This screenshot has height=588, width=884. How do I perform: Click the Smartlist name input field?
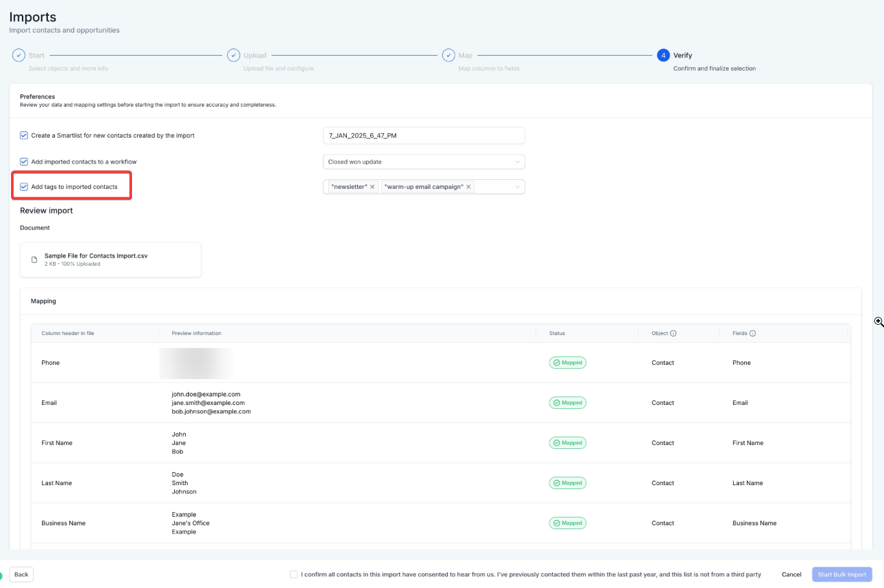[423, 136]
